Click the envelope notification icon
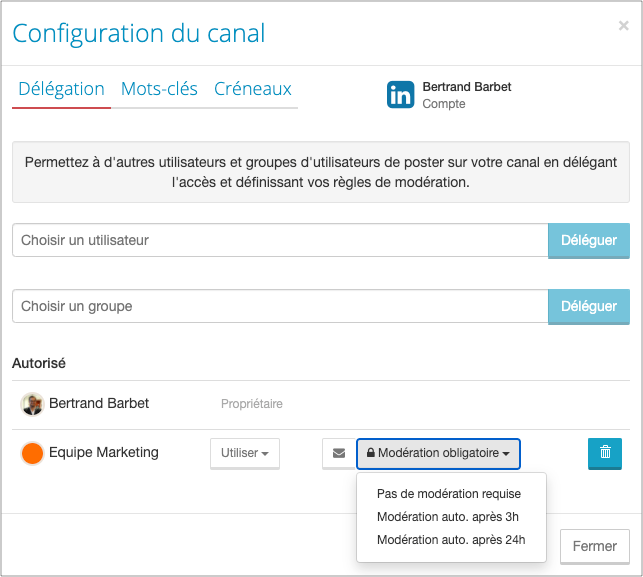Viewport: 643px width, 577px height. tap(339, 454)
